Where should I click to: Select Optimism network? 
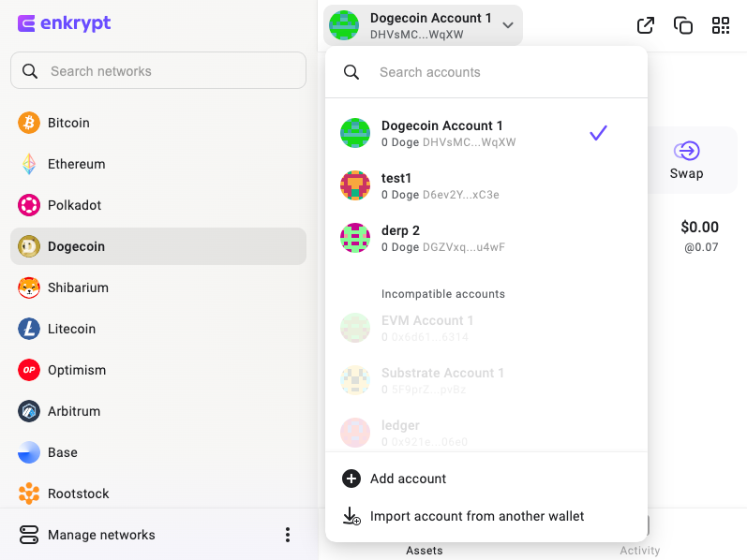point(158,370)
